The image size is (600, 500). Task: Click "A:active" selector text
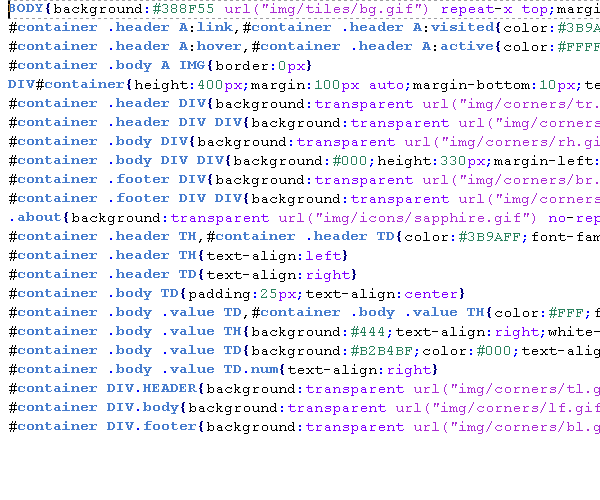[458, 47]
